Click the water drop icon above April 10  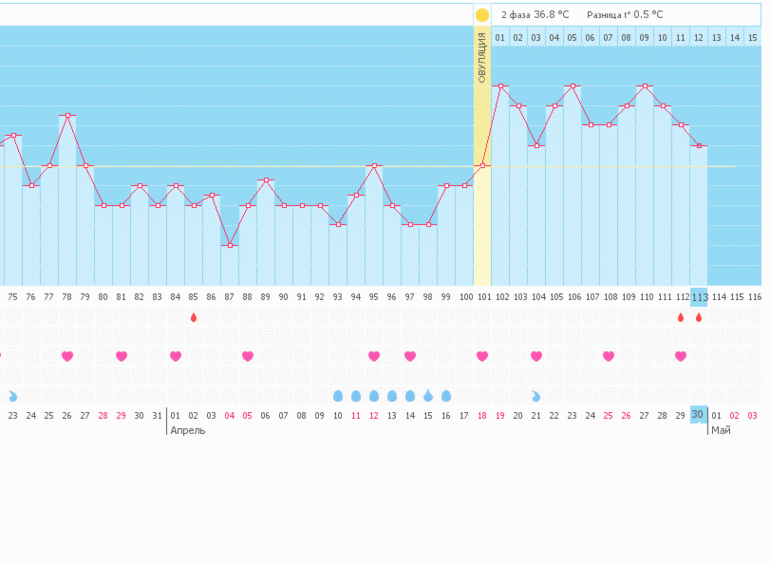coord(337,396)
